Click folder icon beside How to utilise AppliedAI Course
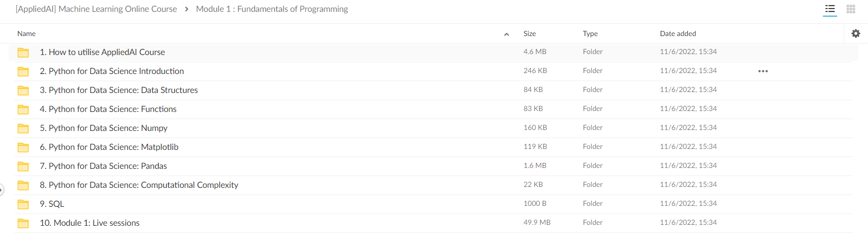Image resolution: width=868 pixels, height=250 pixels. [x=23, y=52]
